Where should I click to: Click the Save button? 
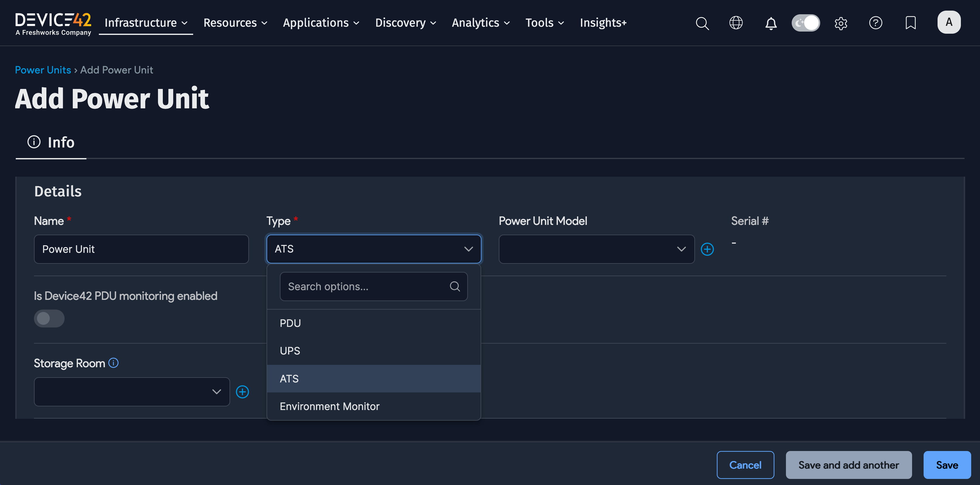click(x=947, y=465)
